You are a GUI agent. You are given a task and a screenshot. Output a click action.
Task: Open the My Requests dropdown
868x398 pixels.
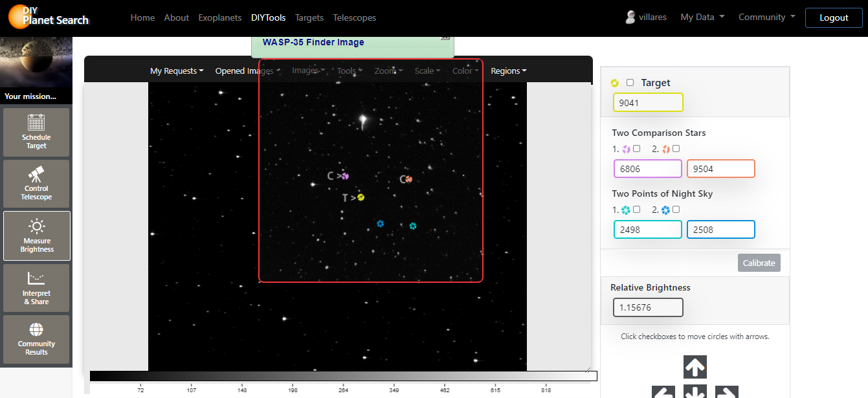click(177, 71)
